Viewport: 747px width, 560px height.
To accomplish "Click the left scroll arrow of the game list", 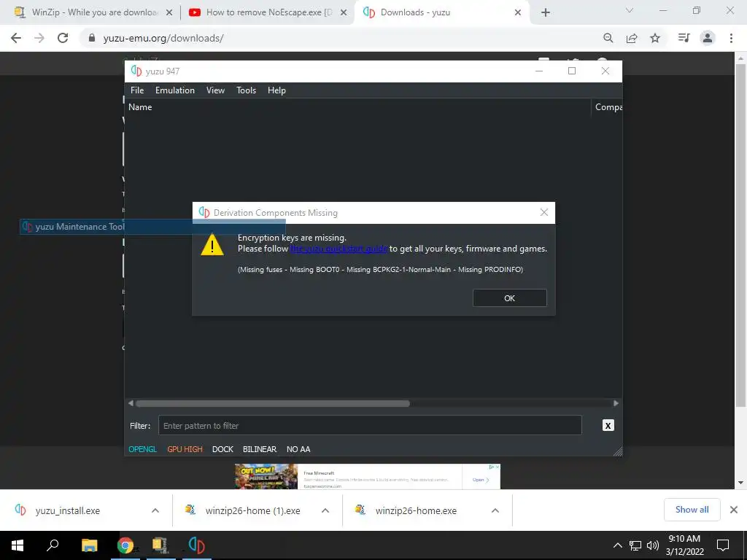I will pos(131,403).
